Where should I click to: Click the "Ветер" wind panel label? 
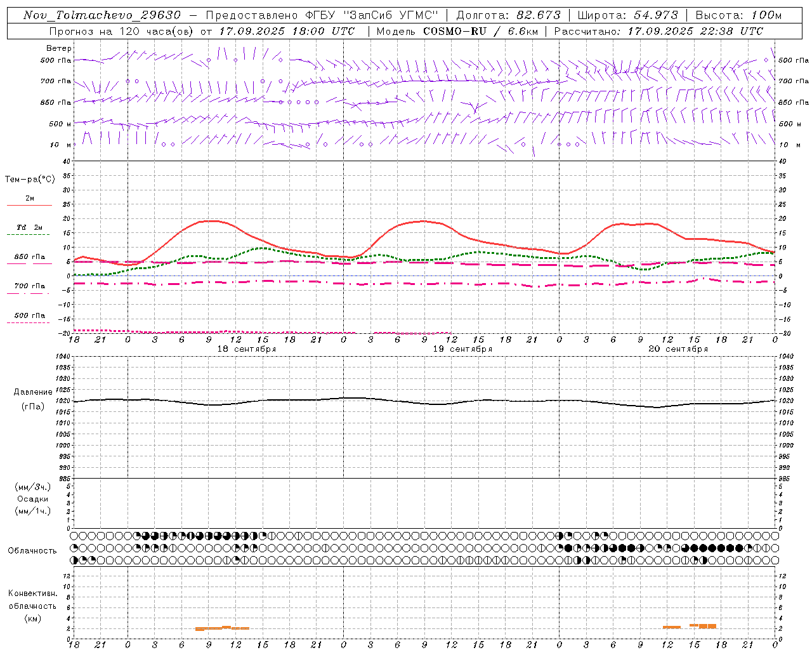(59, 48)
